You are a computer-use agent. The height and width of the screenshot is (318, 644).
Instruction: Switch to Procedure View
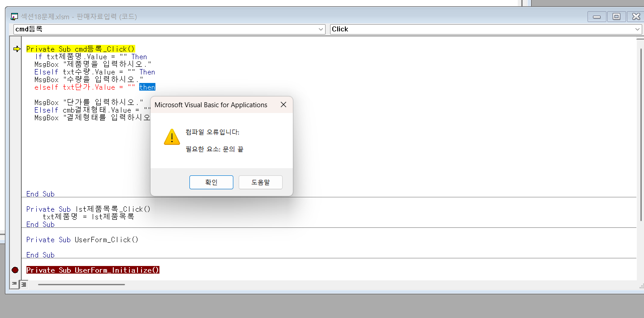click(14, 284)
